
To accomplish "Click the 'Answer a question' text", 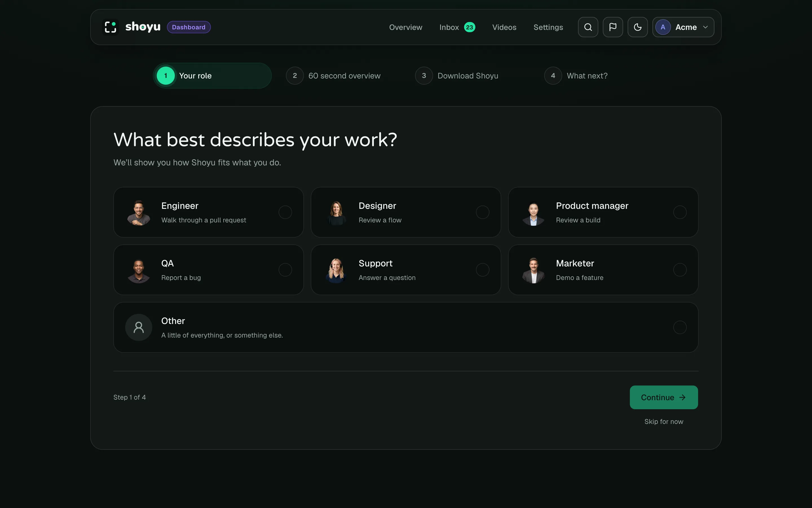I will 387,277.
